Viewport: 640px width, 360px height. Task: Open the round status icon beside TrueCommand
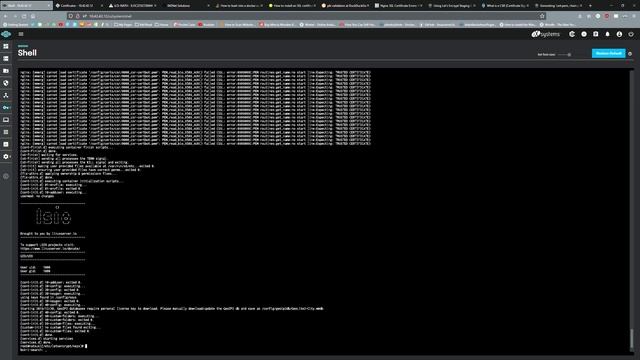pos(584,34)
